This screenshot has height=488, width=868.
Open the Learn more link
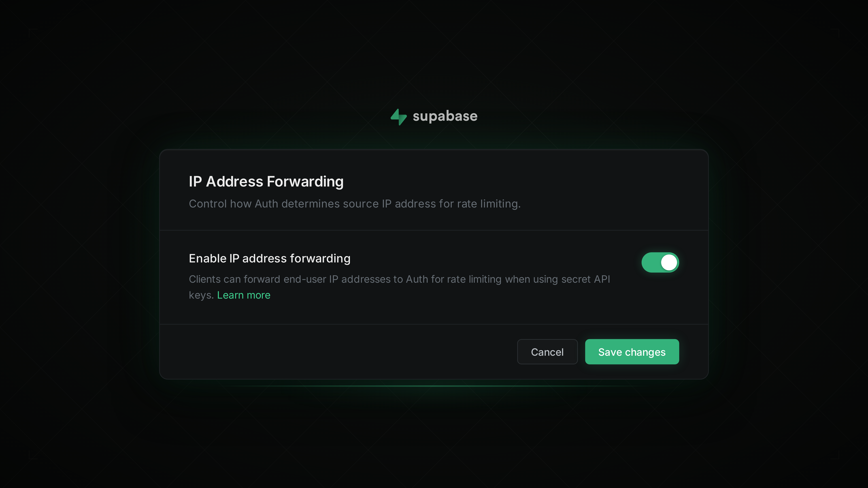pos(244,295)
